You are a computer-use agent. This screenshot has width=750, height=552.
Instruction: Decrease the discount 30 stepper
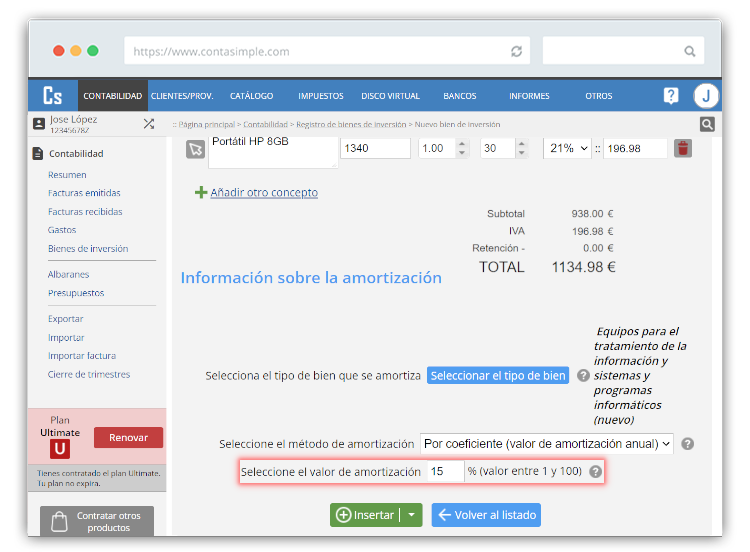[x=521, y=153]
